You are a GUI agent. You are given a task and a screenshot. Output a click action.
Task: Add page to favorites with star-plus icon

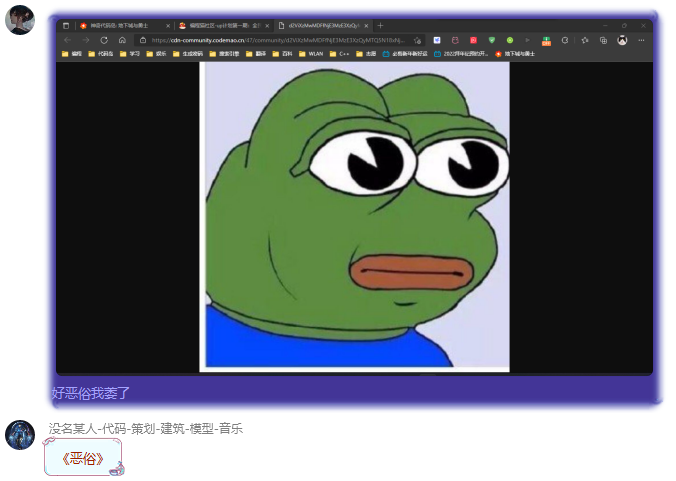point(417,40)
